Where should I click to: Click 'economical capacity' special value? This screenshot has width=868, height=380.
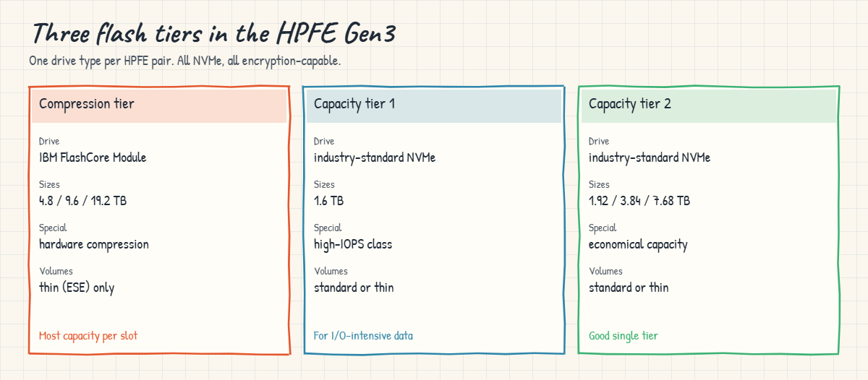[x=638, y=244]
